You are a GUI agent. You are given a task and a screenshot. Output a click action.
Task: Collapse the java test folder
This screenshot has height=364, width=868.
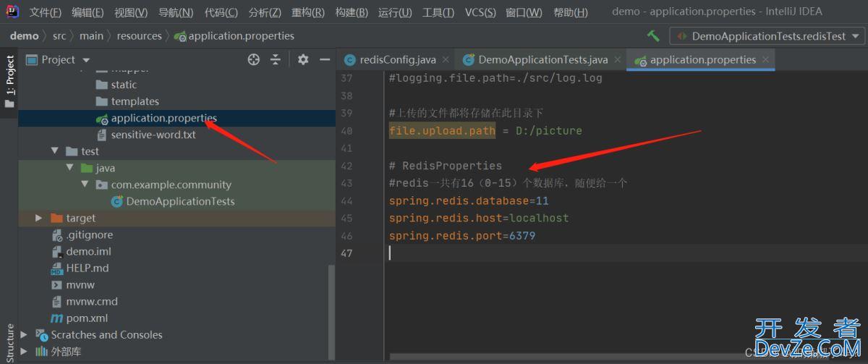(x=69, y=168)
